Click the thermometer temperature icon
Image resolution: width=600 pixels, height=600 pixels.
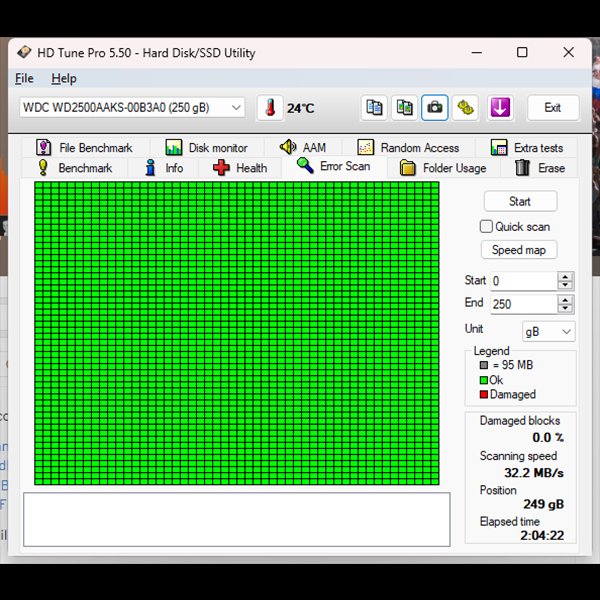point(270,108)
